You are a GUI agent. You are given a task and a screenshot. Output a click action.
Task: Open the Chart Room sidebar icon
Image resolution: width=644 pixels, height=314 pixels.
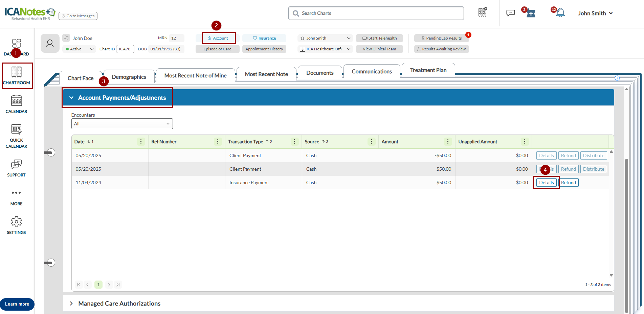pyautogui.click(x=17, y=75)
